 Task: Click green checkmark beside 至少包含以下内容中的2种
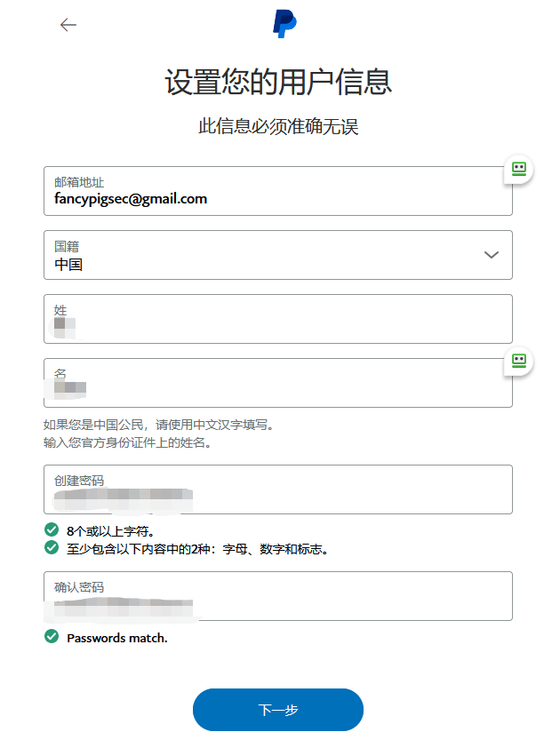click(52, 548)
